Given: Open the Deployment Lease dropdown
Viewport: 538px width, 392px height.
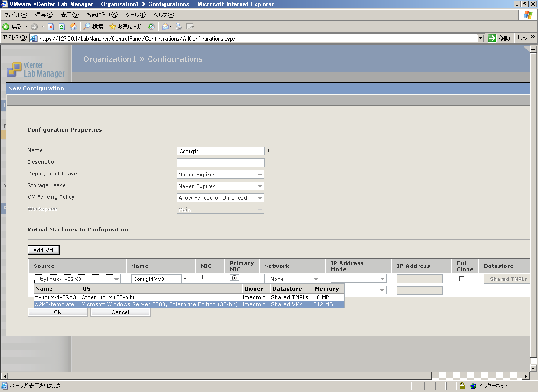Looking at the screenshot, I should click(220, 175).
